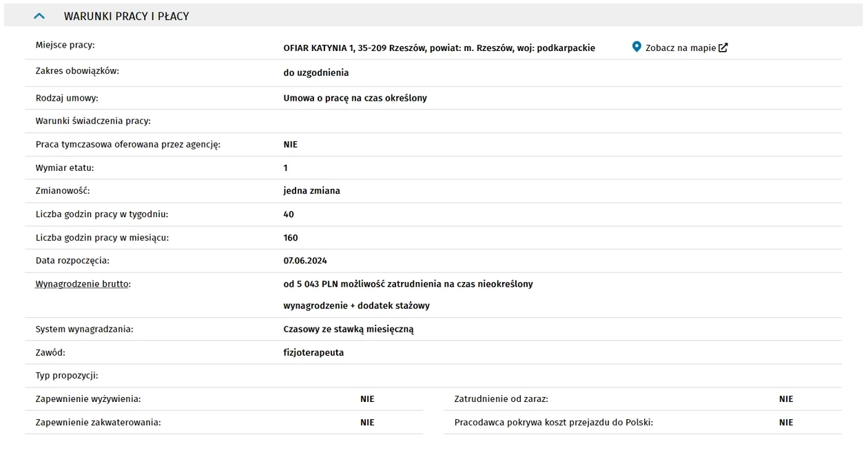This screenshot has width=868, height=464.
Task: Collapse the section using the header chevron arrow
Action: pos(39,16)
